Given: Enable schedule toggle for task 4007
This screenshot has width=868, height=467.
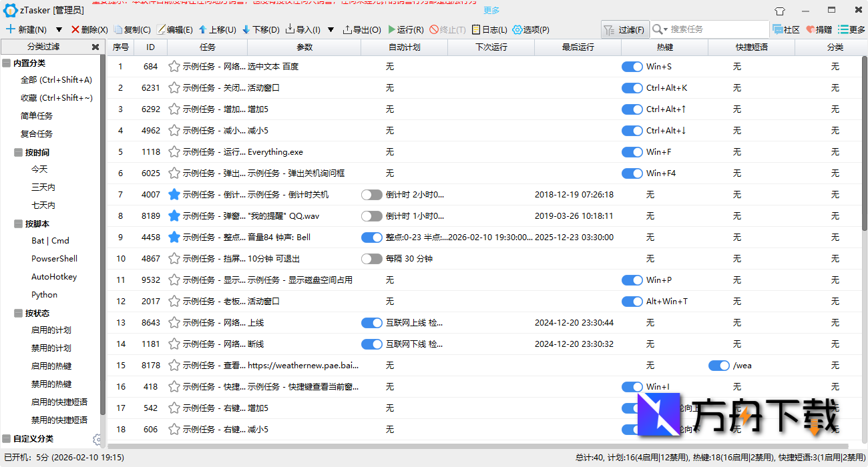Looking at the screenshot, I should point(371,195).
